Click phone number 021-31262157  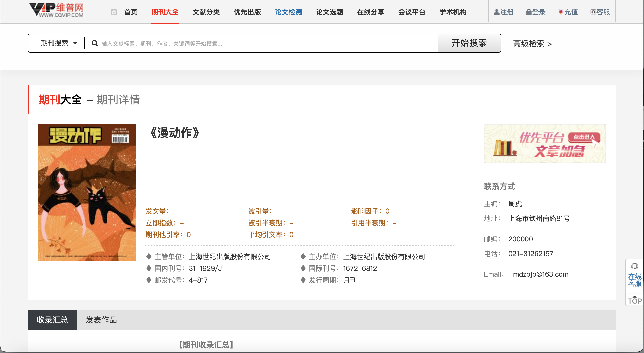click(x=530, y=254)
